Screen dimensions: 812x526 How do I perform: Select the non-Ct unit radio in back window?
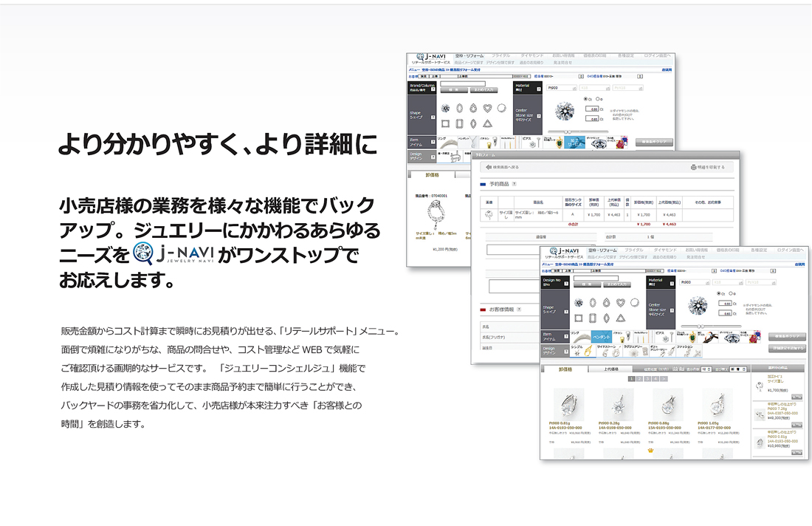(598, 99)
